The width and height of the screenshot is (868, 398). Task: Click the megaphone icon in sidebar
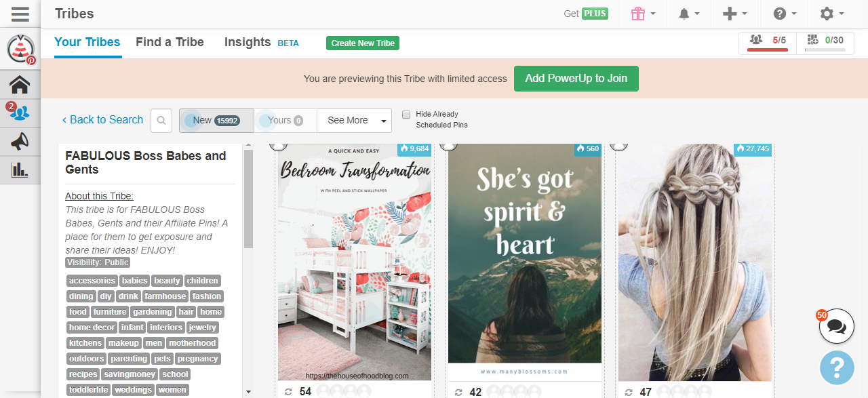click(20, 141)
